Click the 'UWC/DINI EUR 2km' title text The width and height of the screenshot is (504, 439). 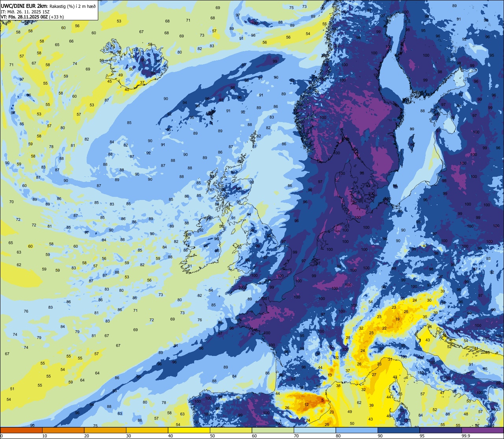pos(24,6)
